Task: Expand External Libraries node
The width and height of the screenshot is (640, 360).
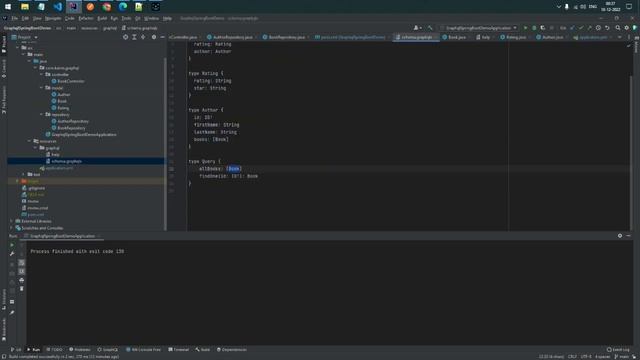Action: (x=11, y=221)
